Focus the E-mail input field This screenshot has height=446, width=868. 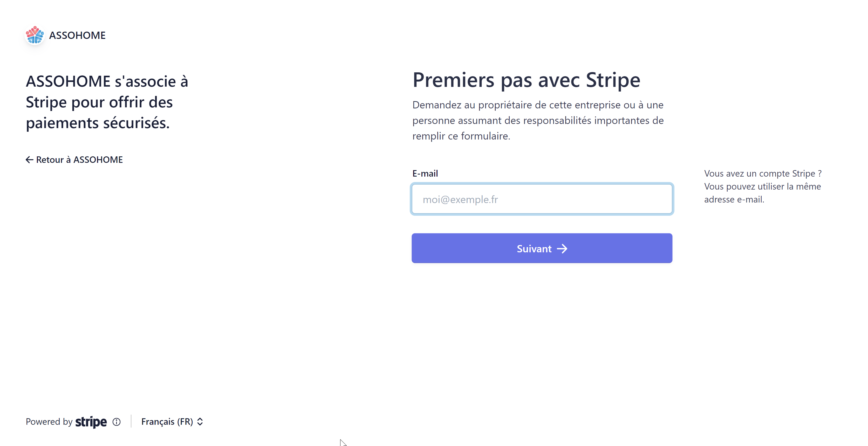pyautogui.click(x=542, y=199)
